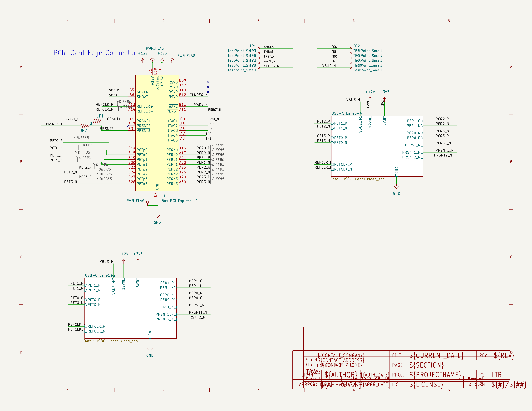Select the JP2 resistor symbol
Screen dimensions: 532x411
click(x=84, y=126)
